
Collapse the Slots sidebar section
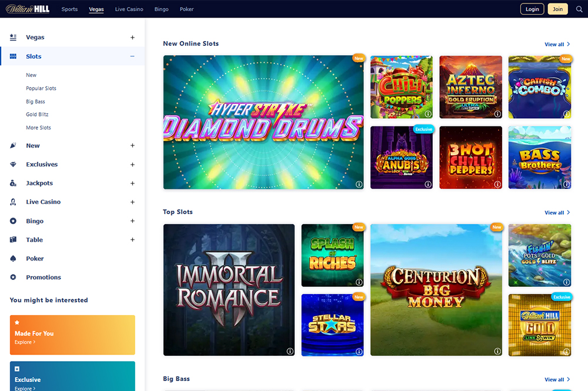click(x=132, y=56)
